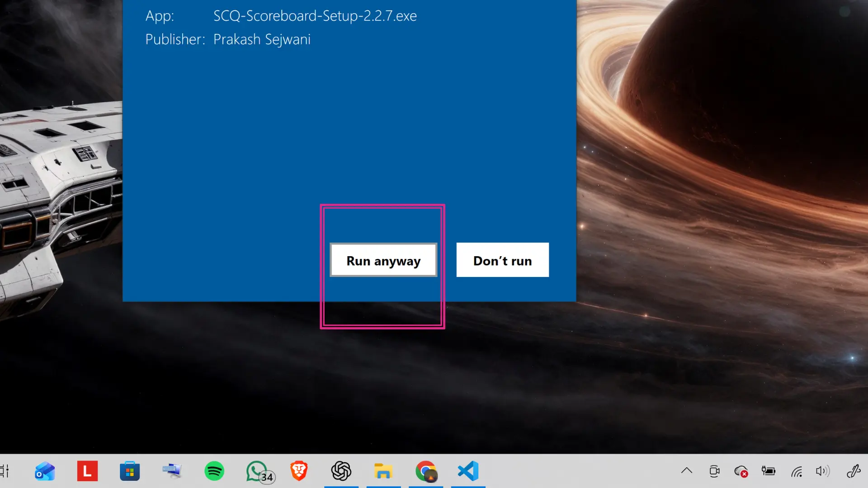This screenshot has height=488, width=868.
Task: Open the ChatGPT app
Action: click(x=341, y=471)
